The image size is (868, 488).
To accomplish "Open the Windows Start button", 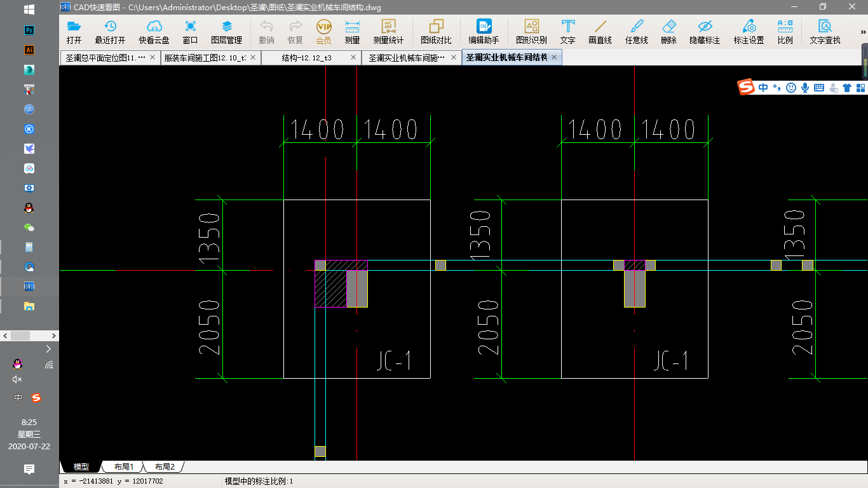I will tap(29, 10).
